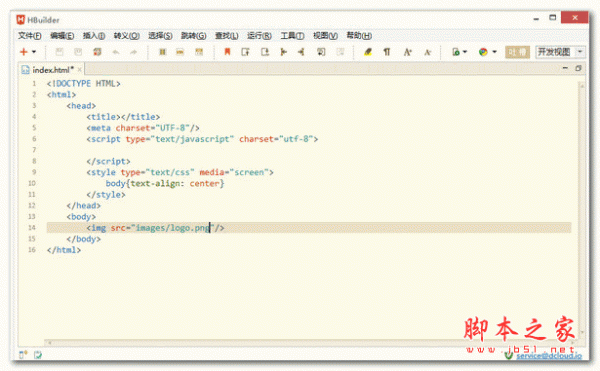Click line number 14 in the gutter
The width and height of the screenshot is (600, 371).
(32, 228)
